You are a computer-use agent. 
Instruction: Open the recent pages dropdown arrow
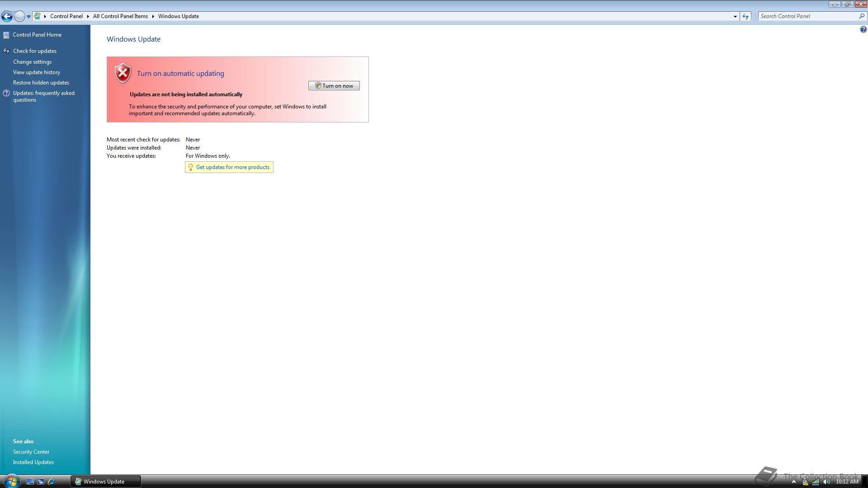[x=28, y=16]
